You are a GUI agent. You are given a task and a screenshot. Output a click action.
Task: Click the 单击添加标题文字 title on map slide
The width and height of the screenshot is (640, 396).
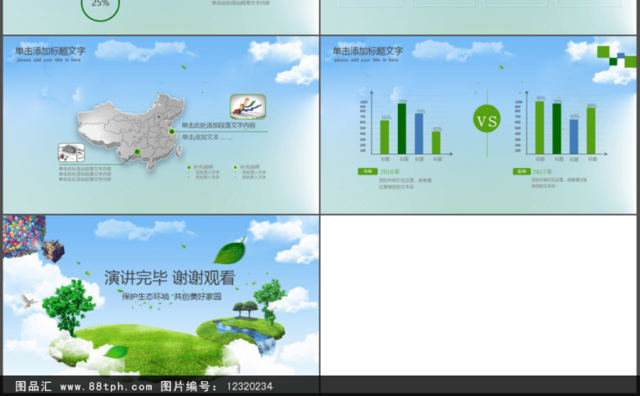(50, 51)
